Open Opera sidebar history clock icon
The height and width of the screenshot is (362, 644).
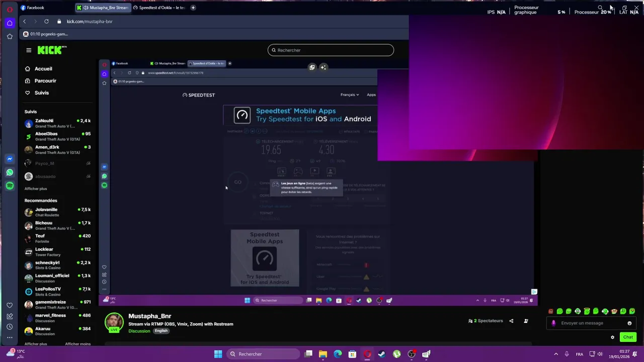pos(10,327)
